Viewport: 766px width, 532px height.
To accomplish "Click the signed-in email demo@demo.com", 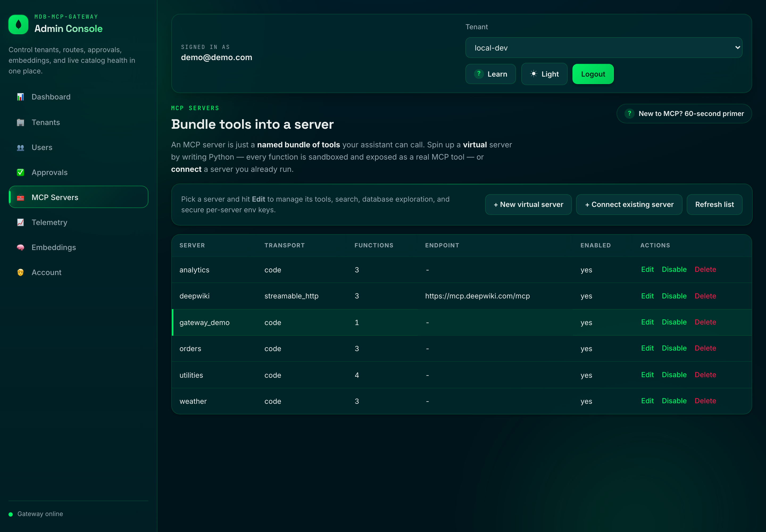I will click(216, 57).
